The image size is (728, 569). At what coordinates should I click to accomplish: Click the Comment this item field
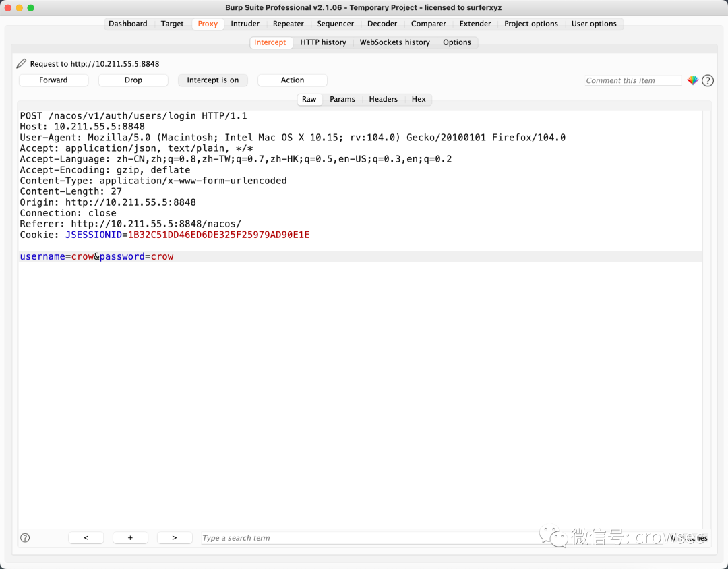[634, 80]
